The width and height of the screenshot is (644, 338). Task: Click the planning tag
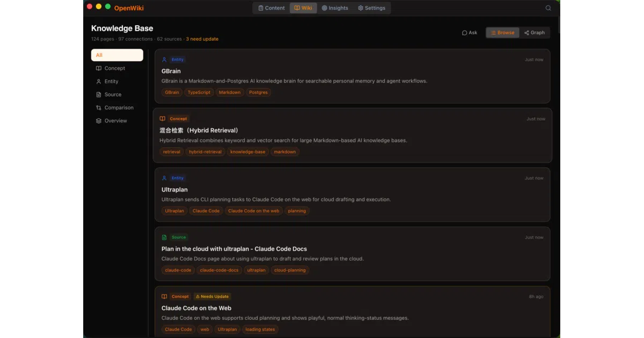coord(297,211)
